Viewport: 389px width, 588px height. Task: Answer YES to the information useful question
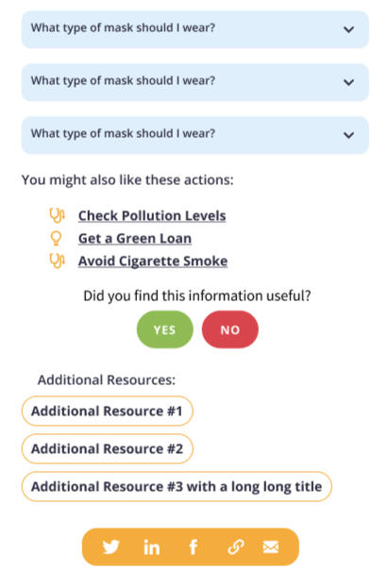164,329
